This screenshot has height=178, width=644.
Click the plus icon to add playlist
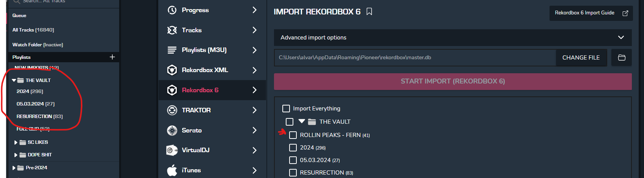(112, 57)
